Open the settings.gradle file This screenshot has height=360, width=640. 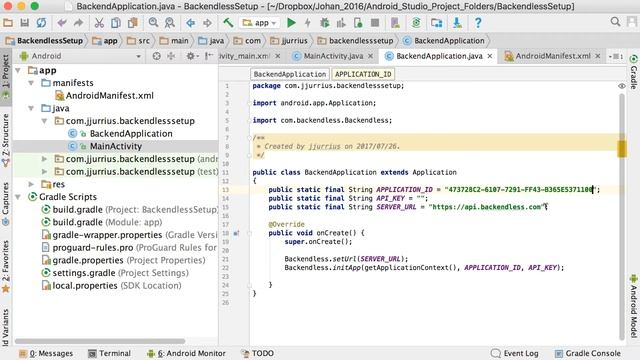tap(115, 273)
